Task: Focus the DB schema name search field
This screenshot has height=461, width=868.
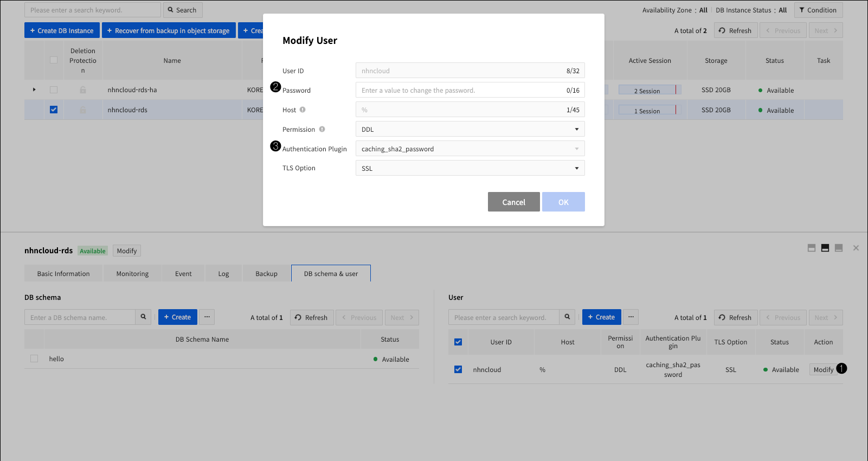Action: coord(80,317)
